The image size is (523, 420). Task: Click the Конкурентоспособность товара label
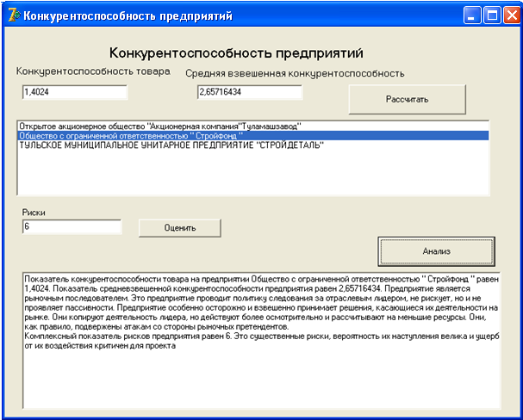[93, 71]
